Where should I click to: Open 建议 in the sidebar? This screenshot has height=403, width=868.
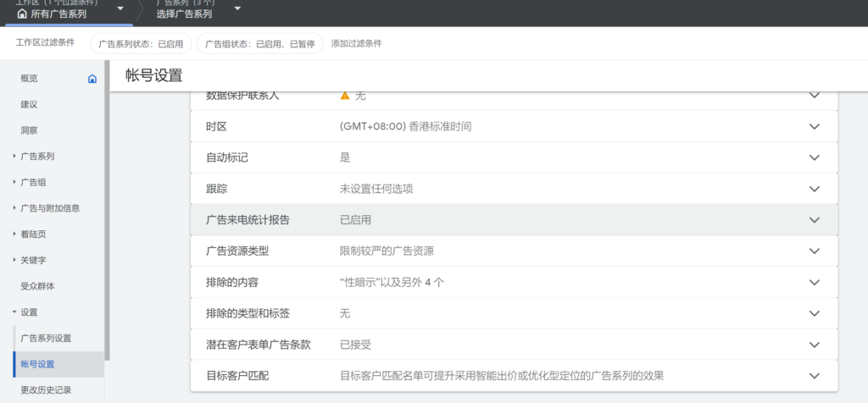[29, 104]
